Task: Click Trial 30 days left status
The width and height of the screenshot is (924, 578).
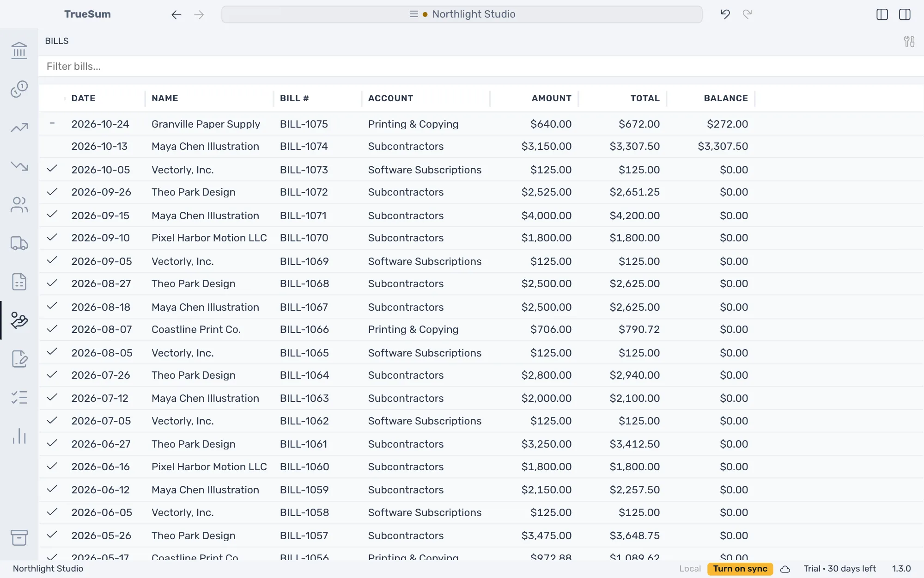Action: [839, 569]
